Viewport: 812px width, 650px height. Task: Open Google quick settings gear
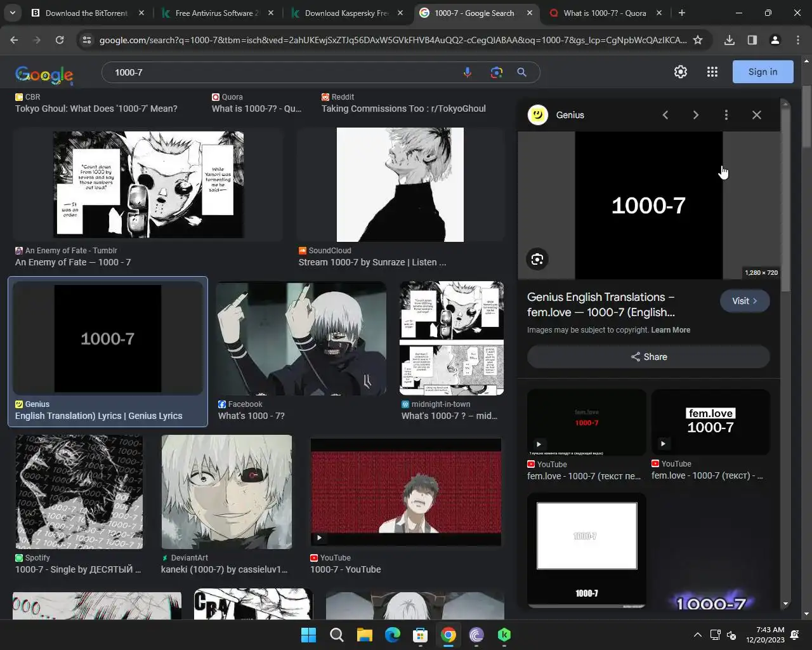[x=681, y=72]
